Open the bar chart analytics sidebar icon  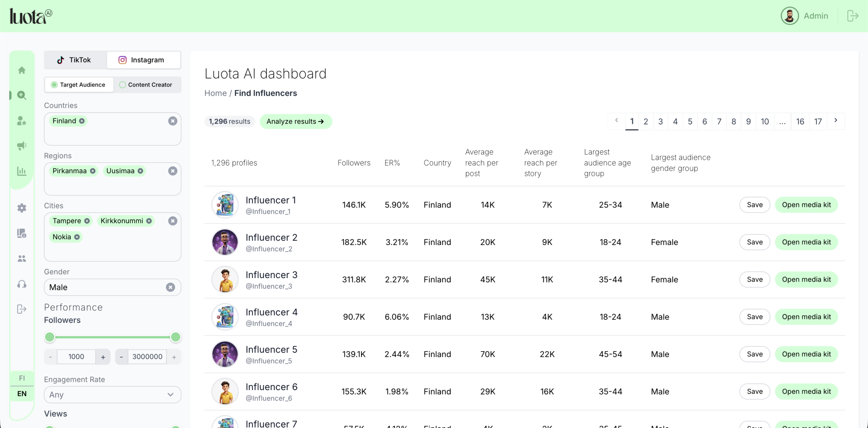22,171
